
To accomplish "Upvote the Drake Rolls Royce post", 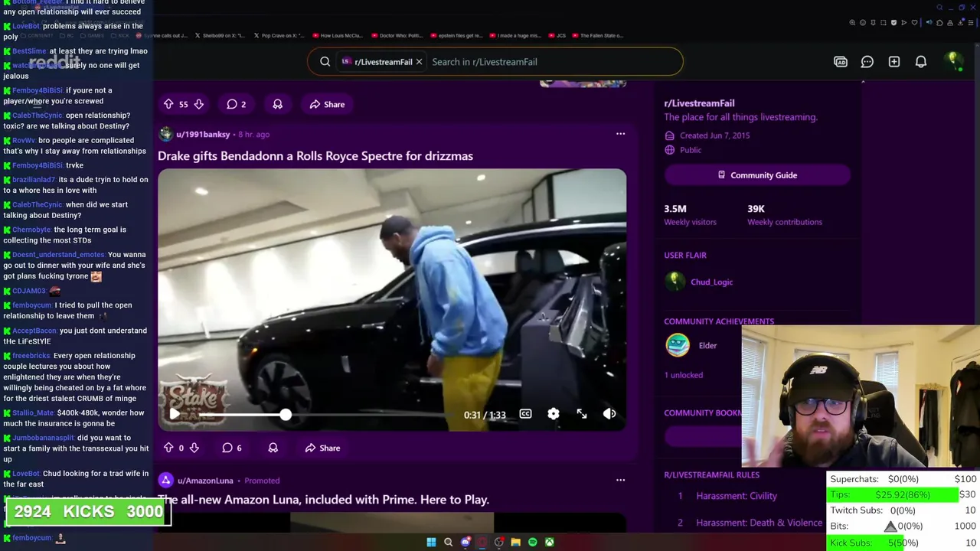I will coord(168,448).
